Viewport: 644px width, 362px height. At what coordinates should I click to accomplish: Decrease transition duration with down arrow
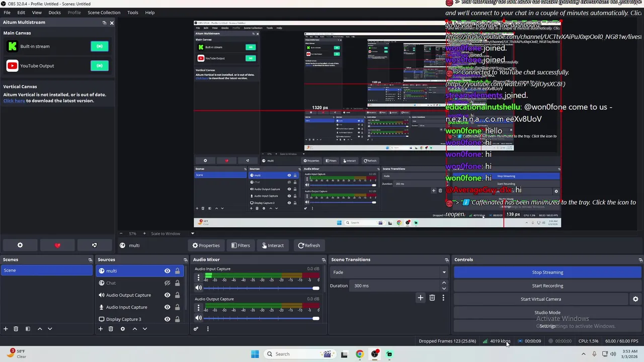(x=444, y=288)
